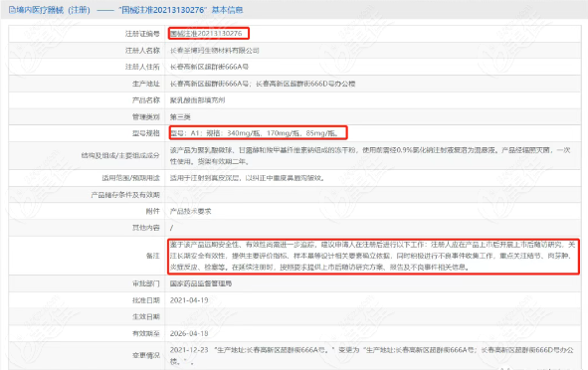Click the label 适用范围/预期用途
Viewport: 588px width, 370px height.
coord(131,178)
